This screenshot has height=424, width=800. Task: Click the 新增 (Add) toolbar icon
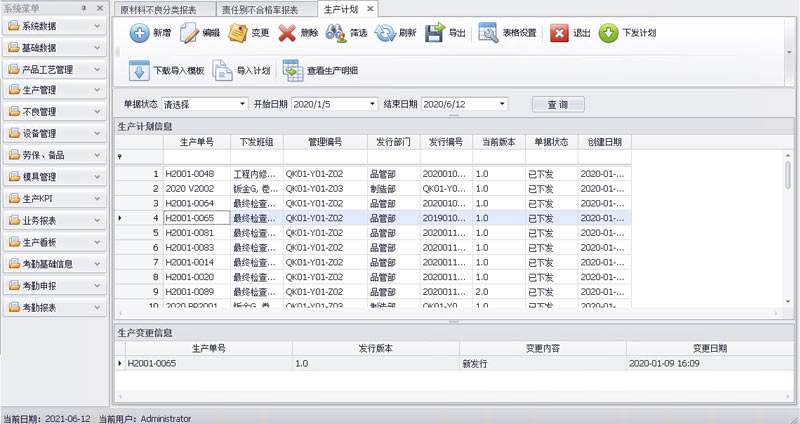click(138, 33)
